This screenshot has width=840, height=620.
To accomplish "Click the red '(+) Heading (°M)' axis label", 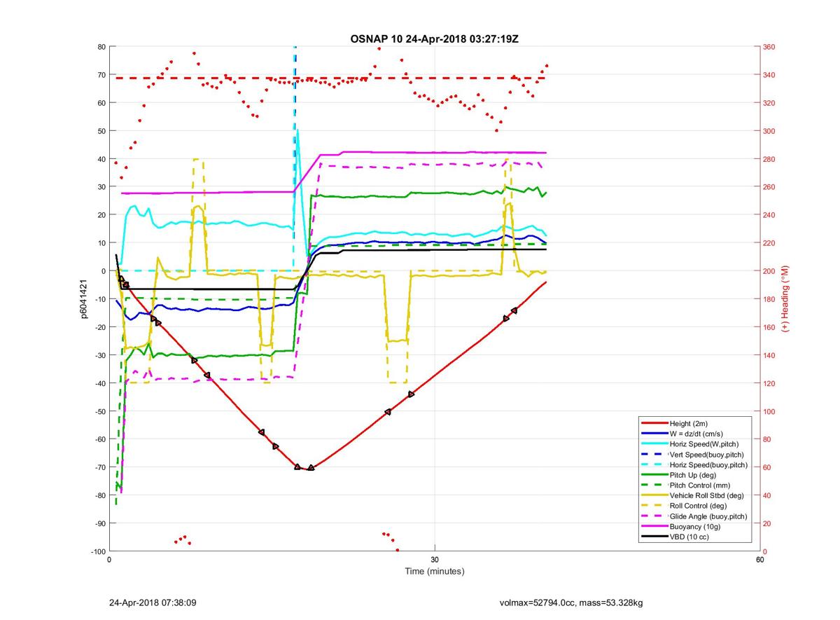I will click(786, 298).
